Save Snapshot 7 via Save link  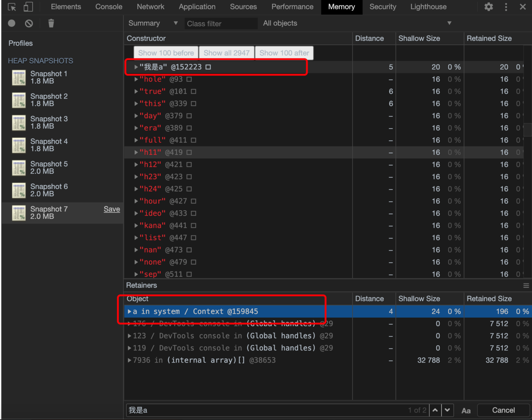coord(112,209)
